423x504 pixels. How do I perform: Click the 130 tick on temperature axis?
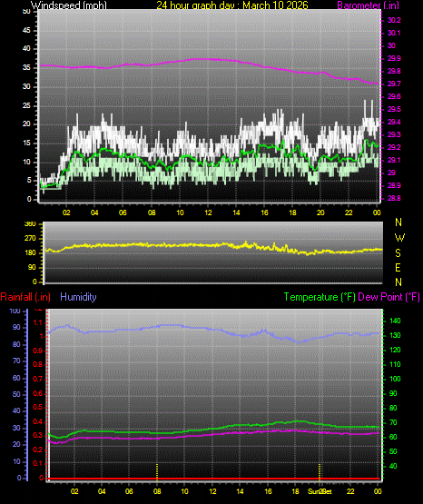395,335
